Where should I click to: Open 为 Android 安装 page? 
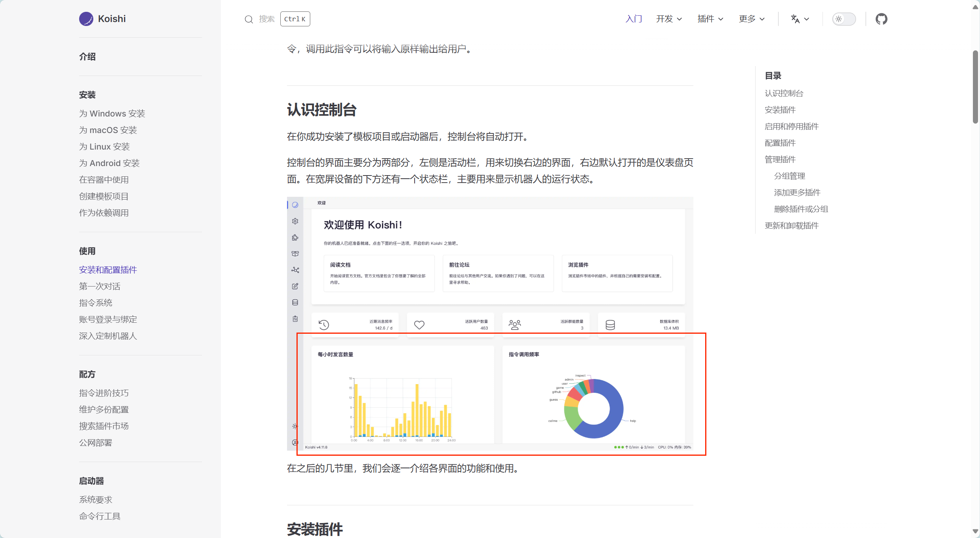pos(109,163)
